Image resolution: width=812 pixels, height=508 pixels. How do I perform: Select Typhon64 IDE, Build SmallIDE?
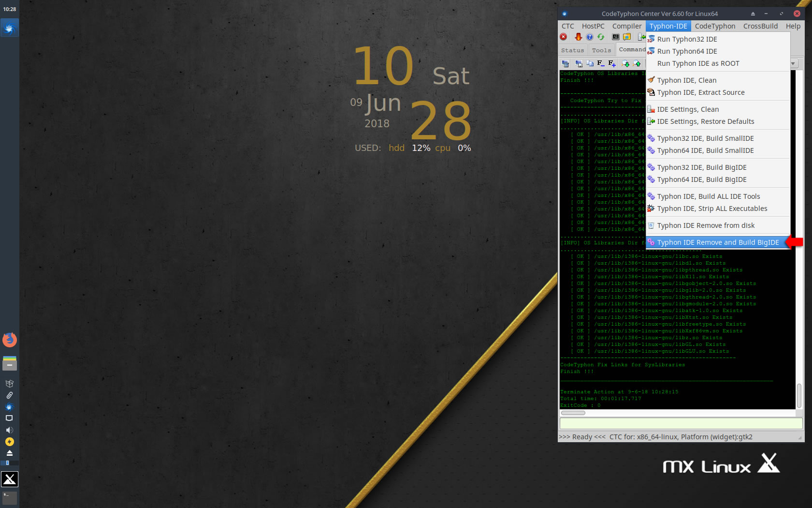(x=718, y=150)
